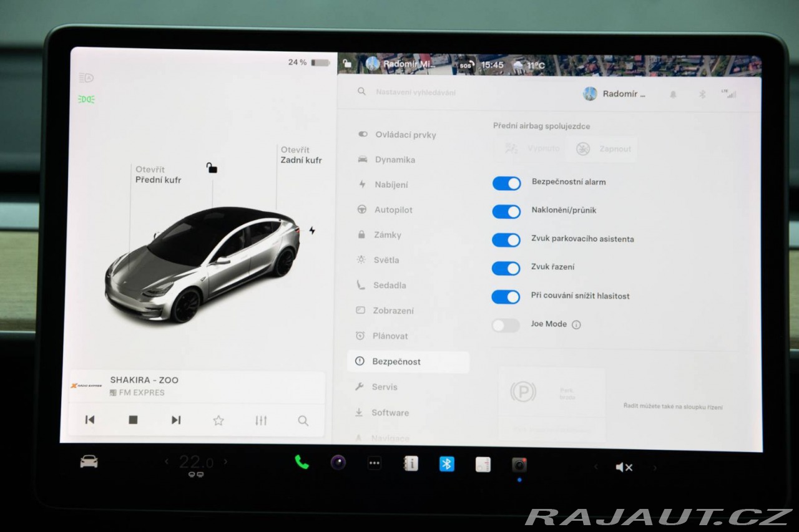Viewport: 799px width, 532px height.
Task: Click the charging bolt icon beside car
Action: [x=312, y=231]
